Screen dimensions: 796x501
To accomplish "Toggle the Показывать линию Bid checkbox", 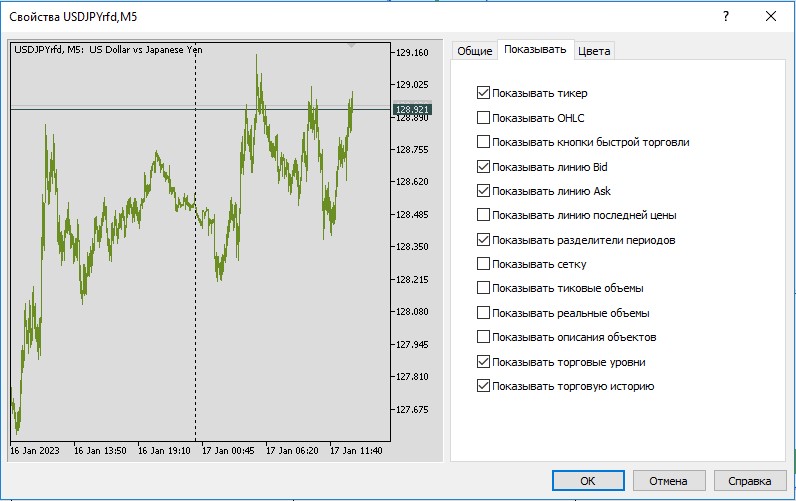I will [x=483, y=166].
